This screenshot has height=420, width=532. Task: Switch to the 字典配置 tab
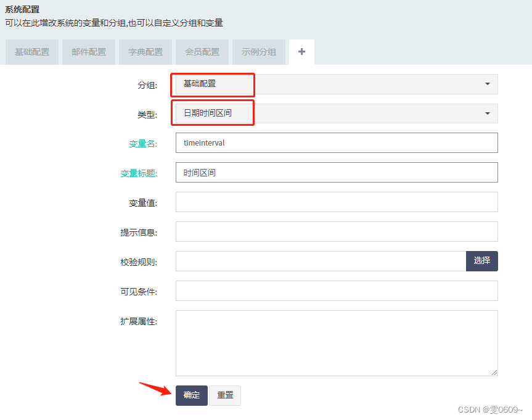coord(145,52)
